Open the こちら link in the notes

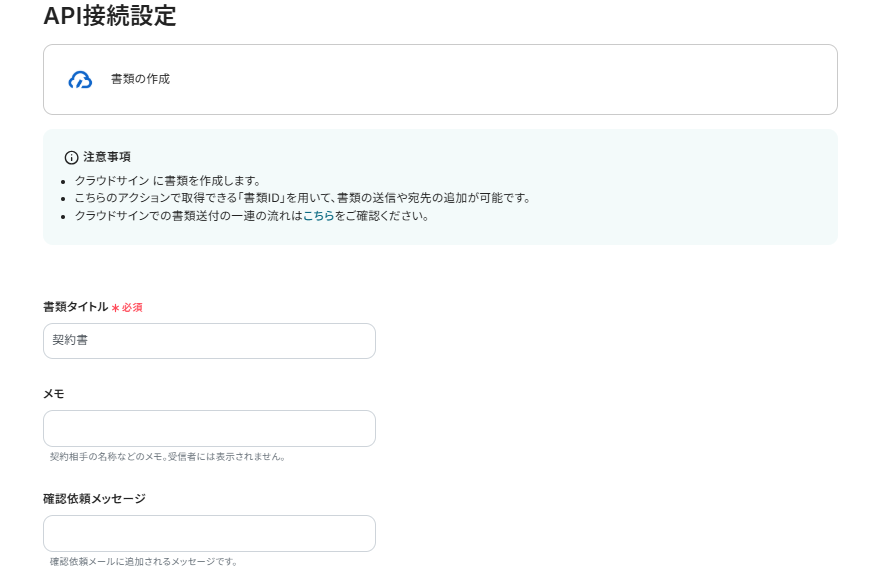click(x=318, y=215)
